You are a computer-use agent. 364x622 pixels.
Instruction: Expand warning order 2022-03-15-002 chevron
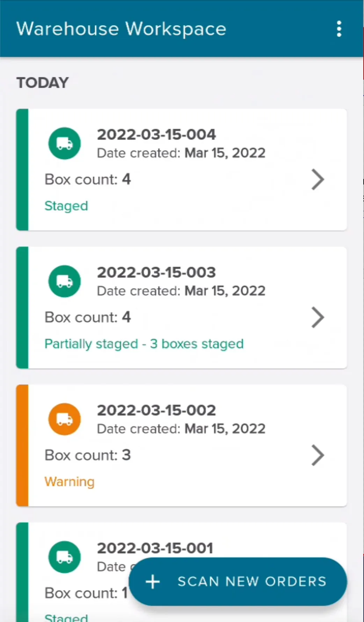tap(318, 455)
